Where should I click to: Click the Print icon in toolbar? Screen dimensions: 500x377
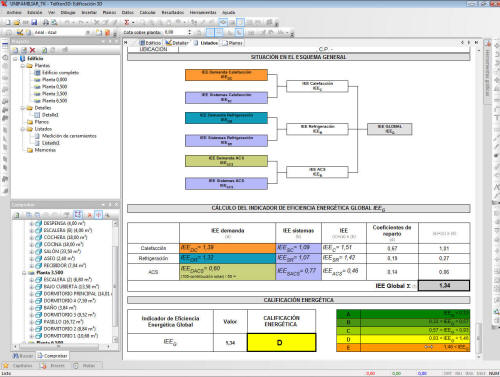[46, 22]
